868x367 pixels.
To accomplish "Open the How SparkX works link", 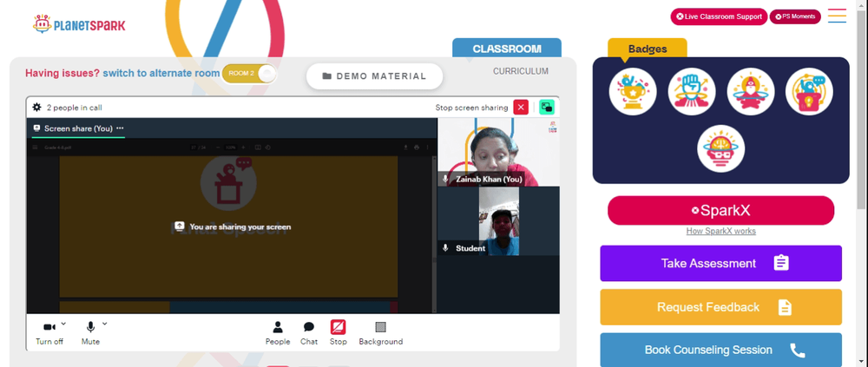I will pos(720,232).
